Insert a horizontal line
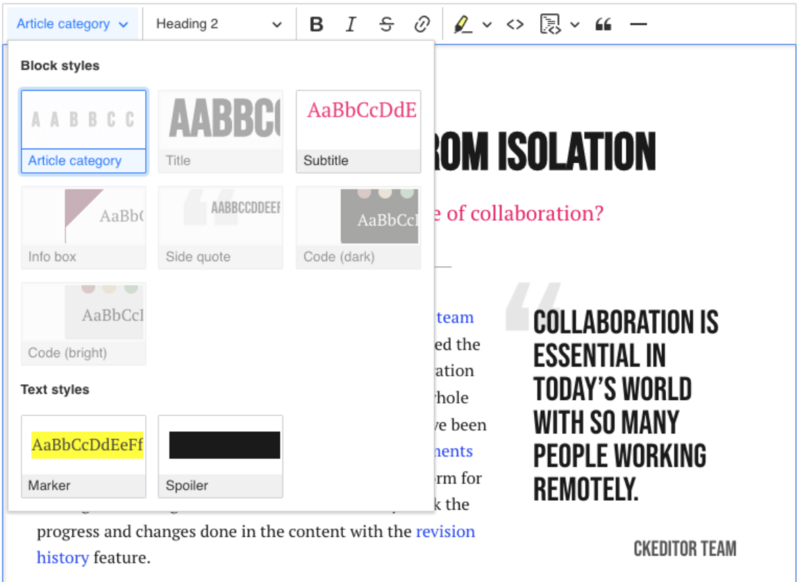800x582 pixels. click(x=638, y=23)
